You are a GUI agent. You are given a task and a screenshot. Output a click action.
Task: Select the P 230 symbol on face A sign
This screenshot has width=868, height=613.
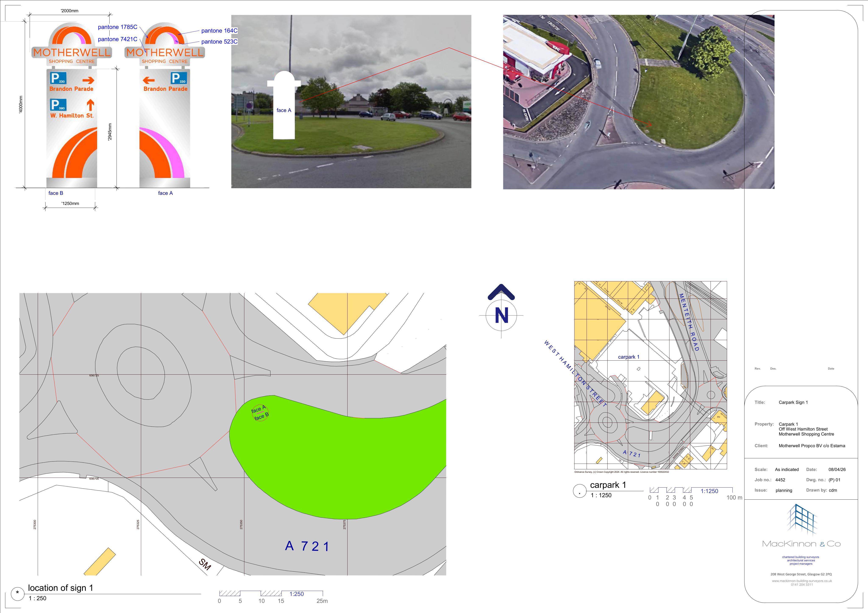click(x=179, y=78)
